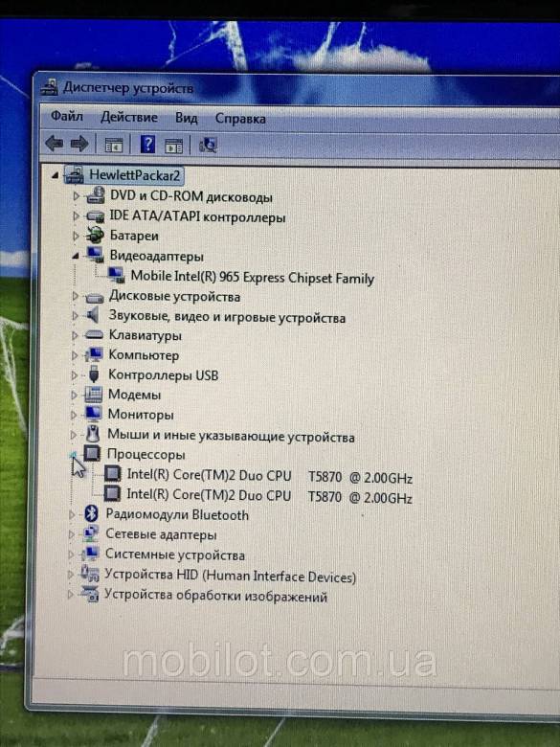Viewport: 560px width, 747px height.
Task: Select first Intel Core 2 Duo T5870 row
Action: point(269,476)
